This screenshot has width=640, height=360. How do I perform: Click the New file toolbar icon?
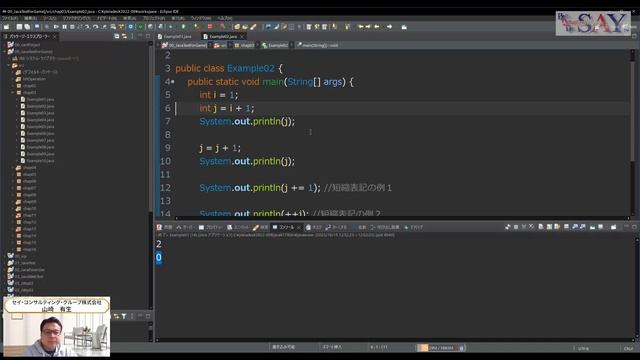(x=7, y=27)
